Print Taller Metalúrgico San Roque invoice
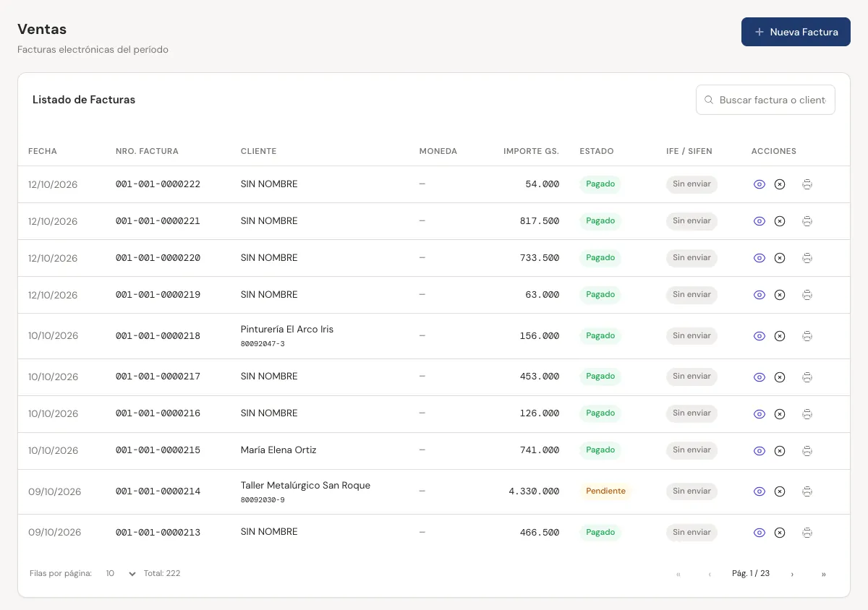This screenshot has height=610, width=868. [x=807, y=491]
